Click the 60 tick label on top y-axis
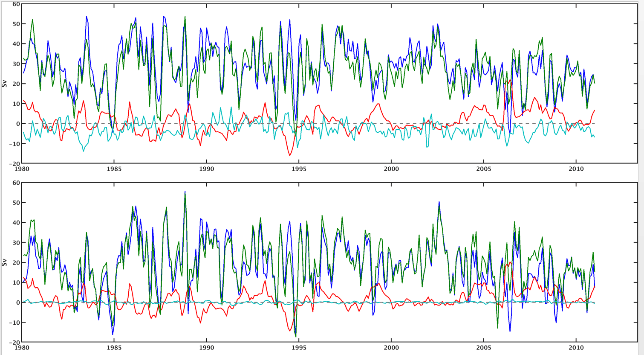This screenshot has height=355, width=644. [x=16, y=4]
